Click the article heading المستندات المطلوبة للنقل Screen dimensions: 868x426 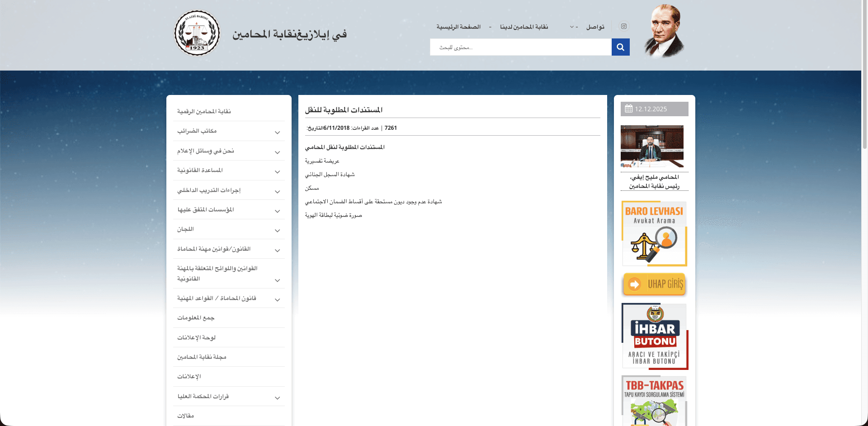click(x=344, y=110)
